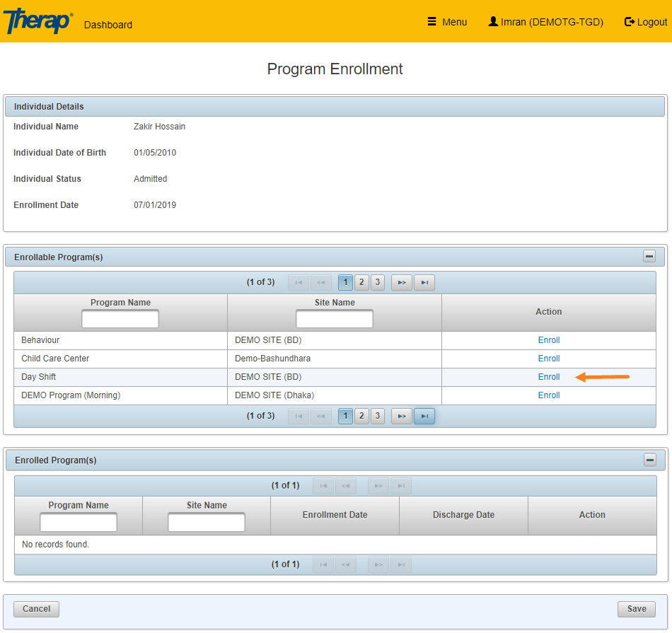Image resolution: width=672 pixels, height=633 pixels.
Task: Open the hamburger Menu icon
Action: pos(432,21)
